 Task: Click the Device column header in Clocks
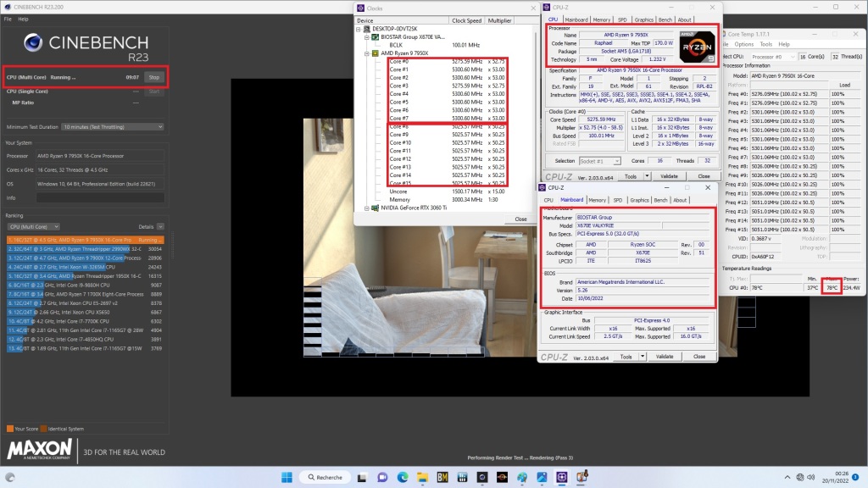pyautogui.click(x=402, y=20)
